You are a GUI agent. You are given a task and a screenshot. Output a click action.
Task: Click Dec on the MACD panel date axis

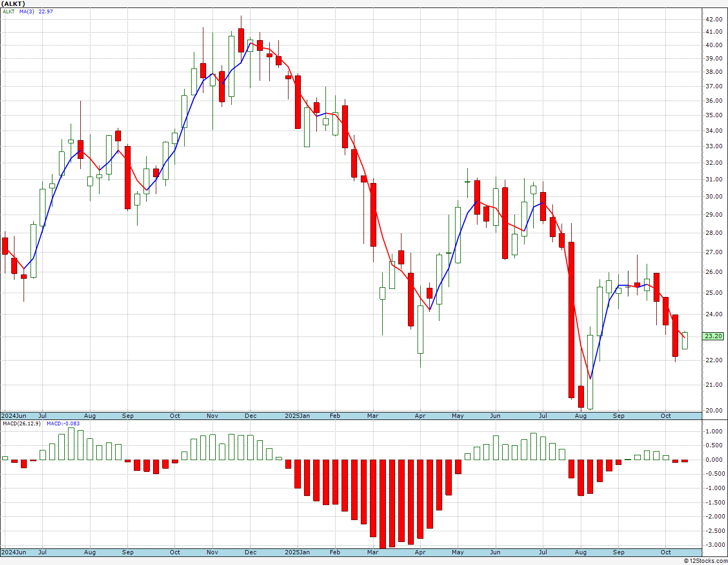tap(251, 552)
